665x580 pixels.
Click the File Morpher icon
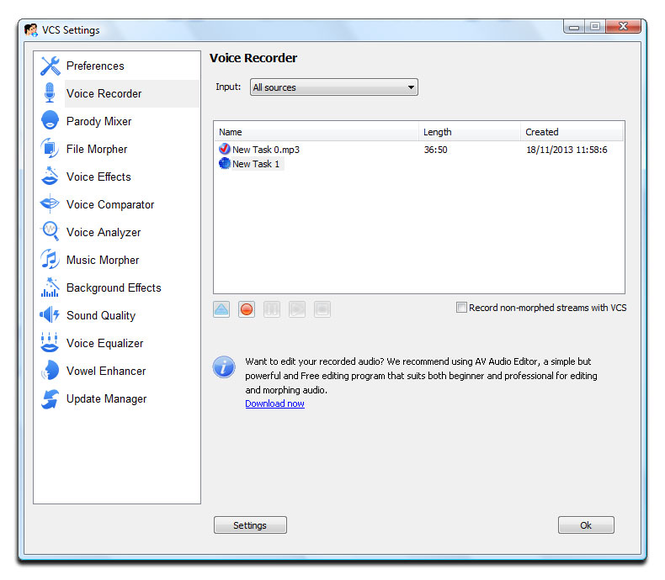coord(50,148)
